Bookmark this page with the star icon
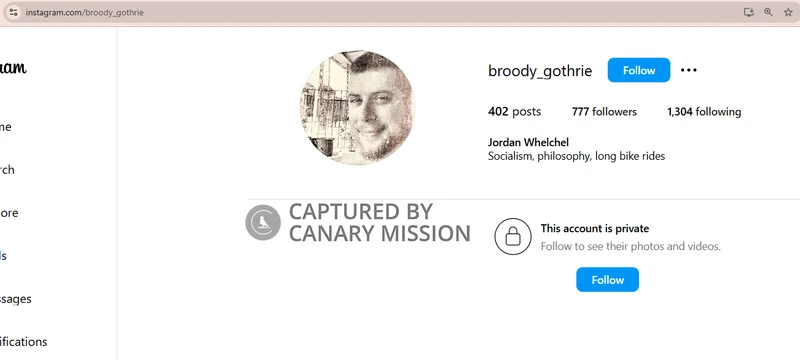 788,12
